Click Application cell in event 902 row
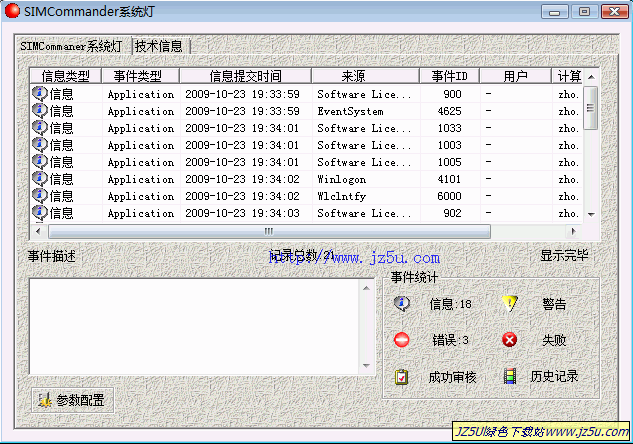The image size is (633, 444). click(141, 213)
